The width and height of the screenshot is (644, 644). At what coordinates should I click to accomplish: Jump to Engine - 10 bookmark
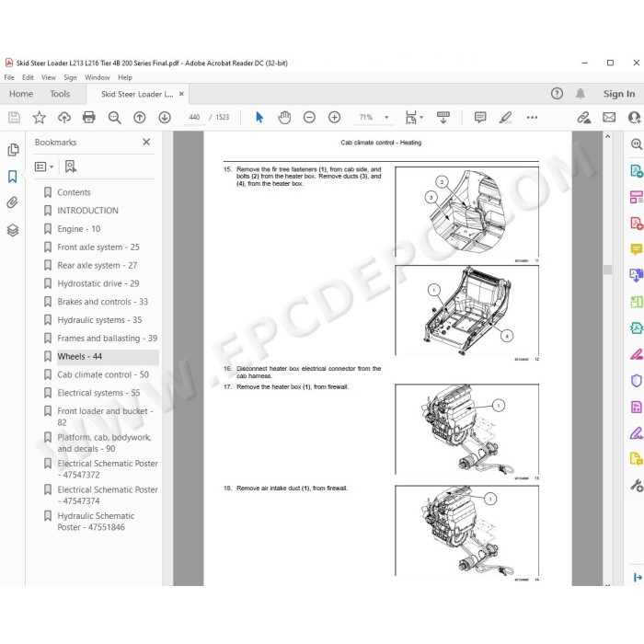pyautogui.click(x=79, y=229)
